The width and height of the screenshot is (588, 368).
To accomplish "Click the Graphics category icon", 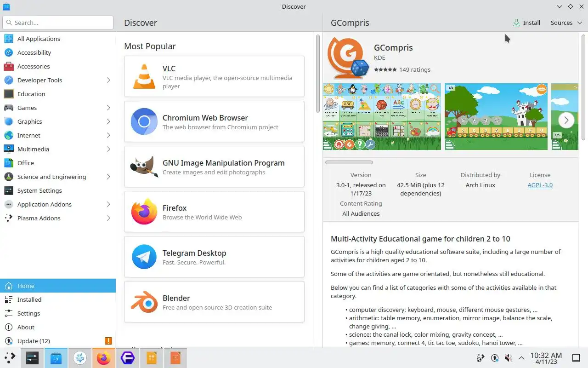I will pos(9,121).
